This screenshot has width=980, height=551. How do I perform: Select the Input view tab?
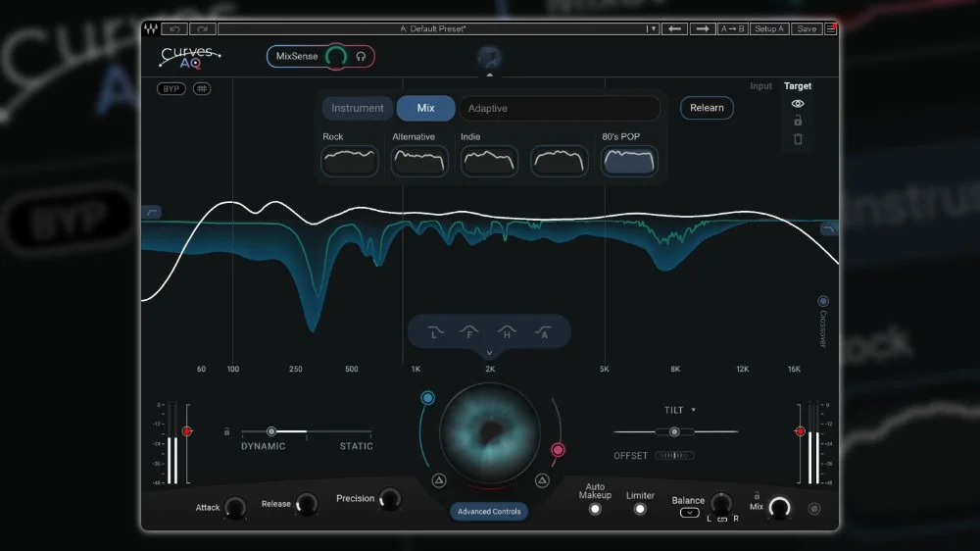point(760,86)
